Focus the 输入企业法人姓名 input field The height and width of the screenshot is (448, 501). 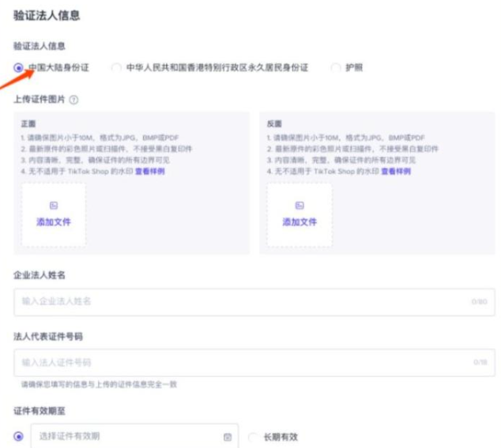(237, 301)
